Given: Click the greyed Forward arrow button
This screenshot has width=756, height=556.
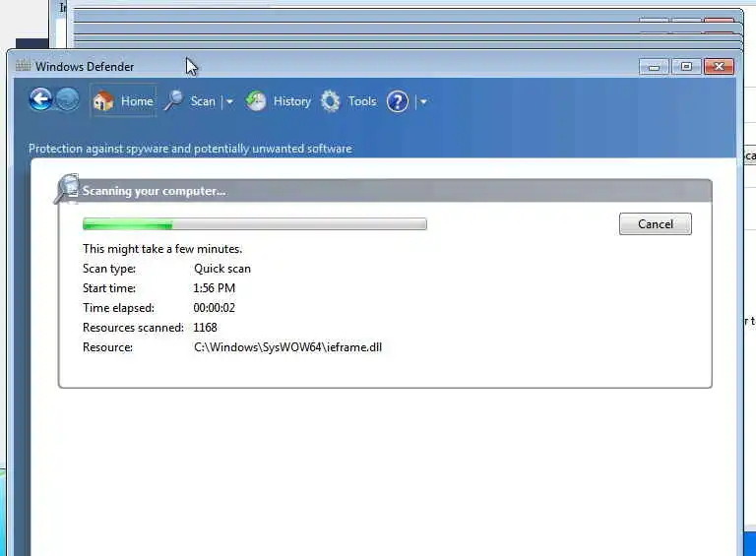Looking at the screenshot, I should [x=68, y=99].
